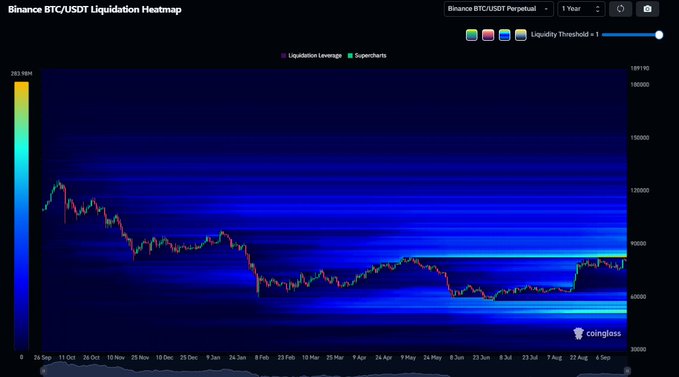Click the left handle of time range scrollbar
Screen dimensions: 679x377
[43, 371]
